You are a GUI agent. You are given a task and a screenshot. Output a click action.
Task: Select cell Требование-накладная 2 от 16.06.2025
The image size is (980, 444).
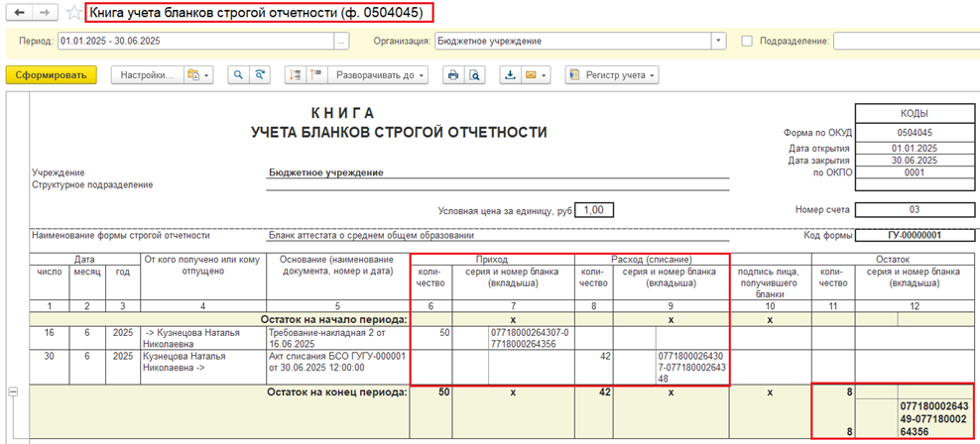coord(337,338)
